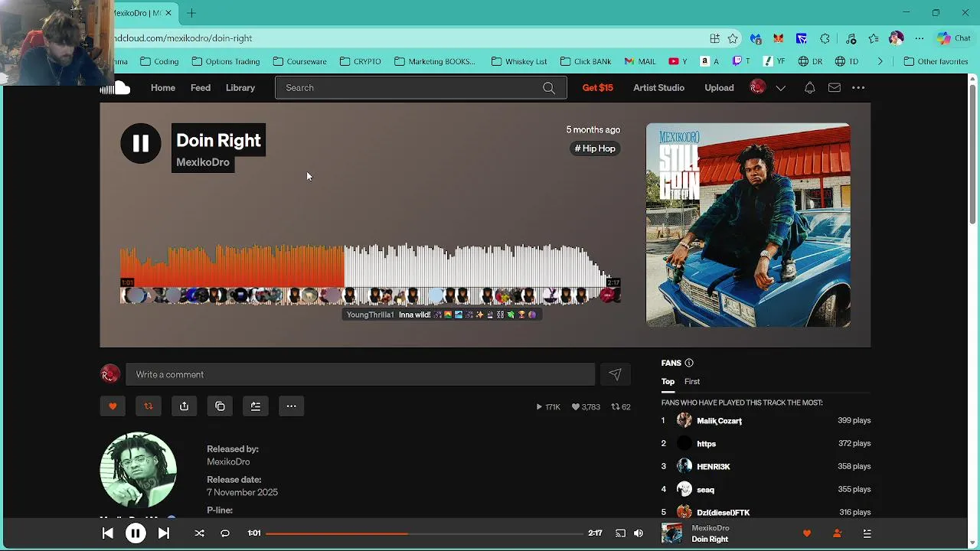Open the Copilot Chat button in the browser
Screen dimensions: 980x551
click(x=954, y=38)
